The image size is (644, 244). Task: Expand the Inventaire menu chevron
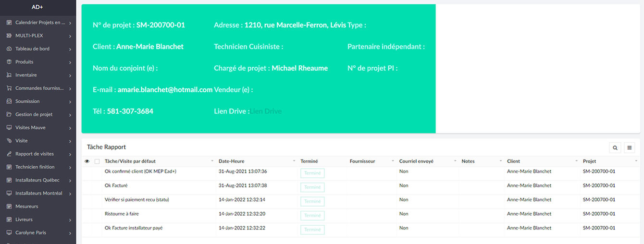[x=70, y=75]
